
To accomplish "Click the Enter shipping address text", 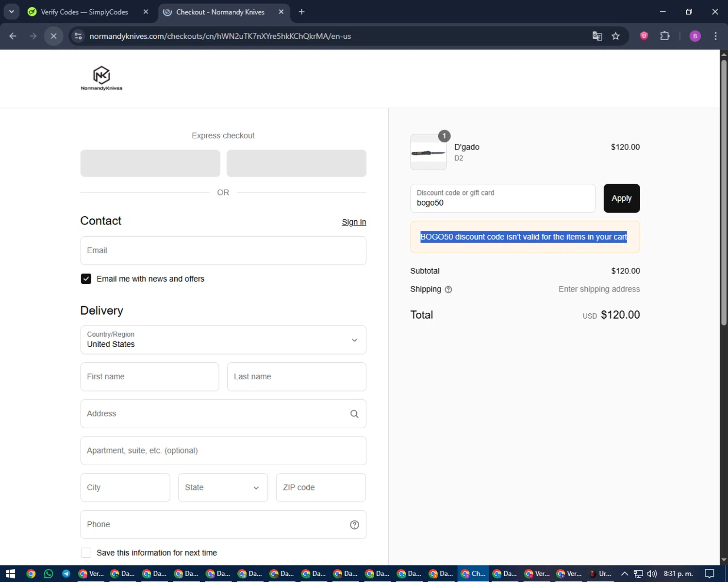I will pyautogui.click(x=599, y=289).
